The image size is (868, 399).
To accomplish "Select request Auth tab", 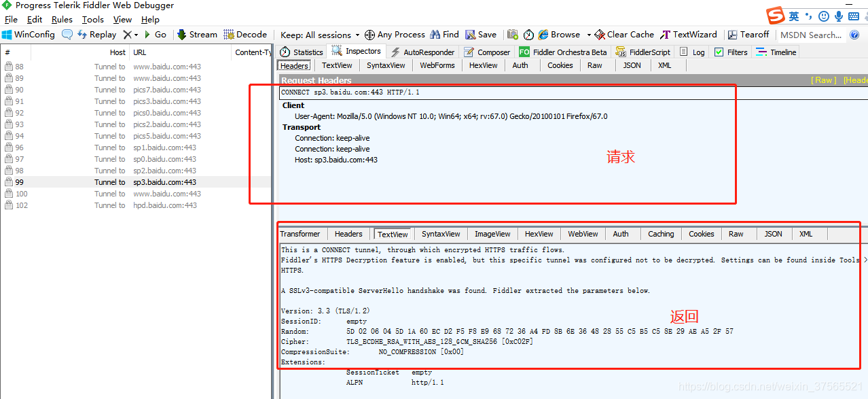I will point(520,65).
